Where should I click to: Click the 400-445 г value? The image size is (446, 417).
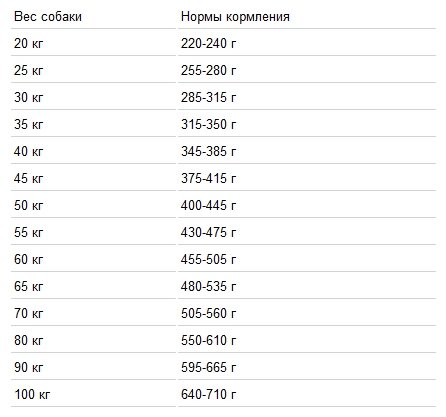click(x=208, y=205)
